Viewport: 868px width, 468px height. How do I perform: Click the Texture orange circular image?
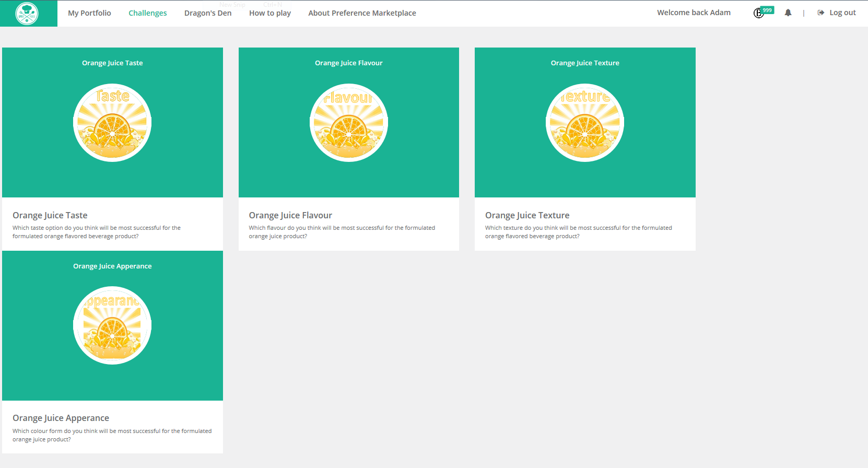pyautogui.click(x=585, y=123)
